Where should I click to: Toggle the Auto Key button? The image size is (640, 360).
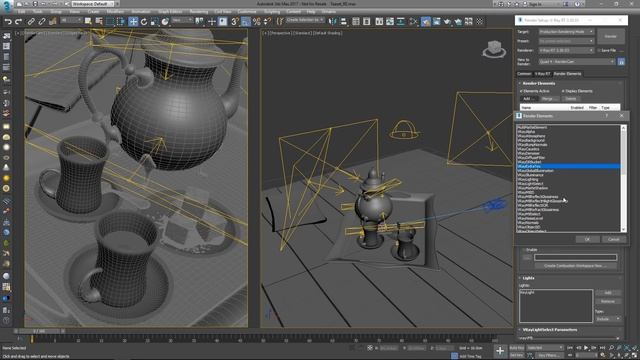point(517,348)
